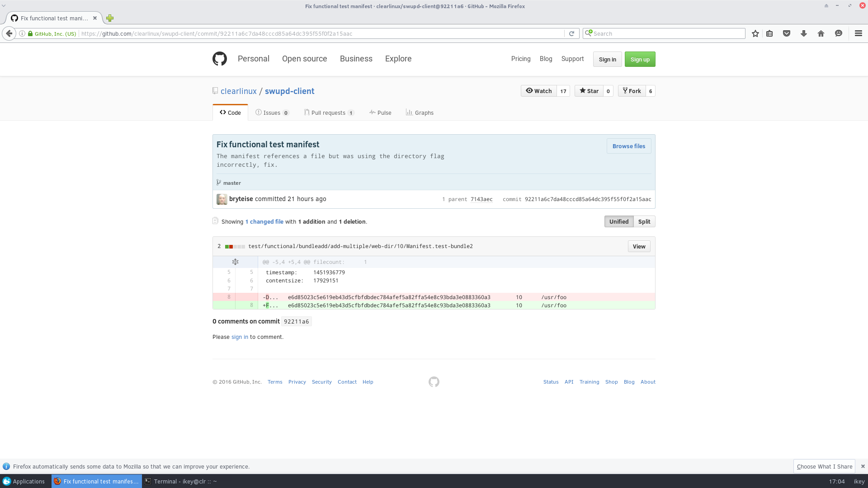Select the Firefox window in taskbar
This screenshot has height=488, width=868.
[96, 481]
